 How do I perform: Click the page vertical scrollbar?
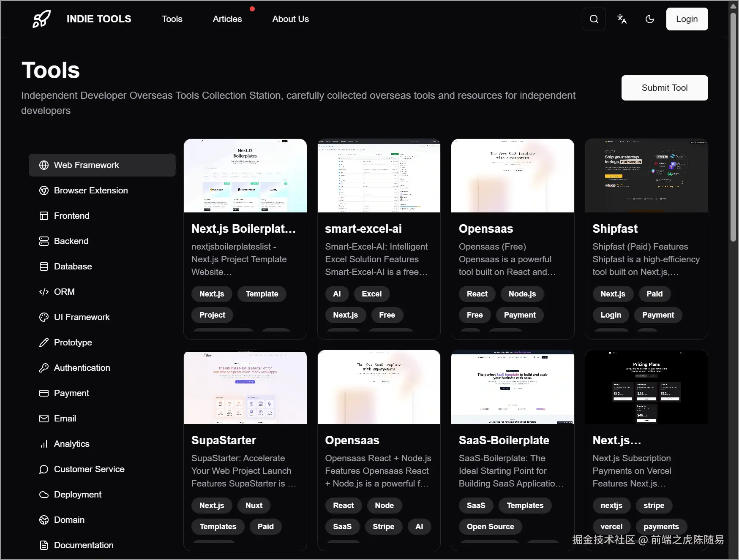tap(734, 127)
